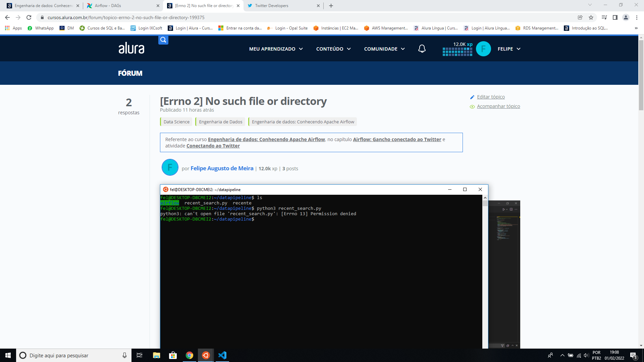Click Editar tópico link

(x=490, y=96)
